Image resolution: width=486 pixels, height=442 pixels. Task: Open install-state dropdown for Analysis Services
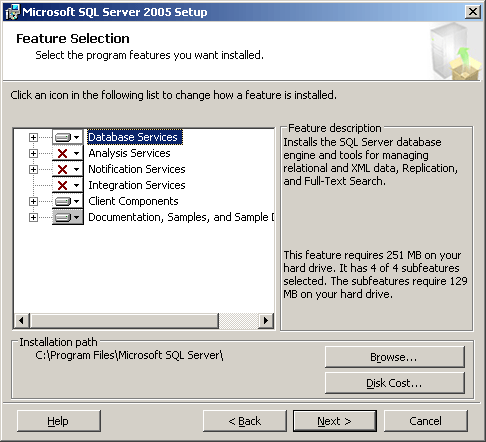(68, 153)
